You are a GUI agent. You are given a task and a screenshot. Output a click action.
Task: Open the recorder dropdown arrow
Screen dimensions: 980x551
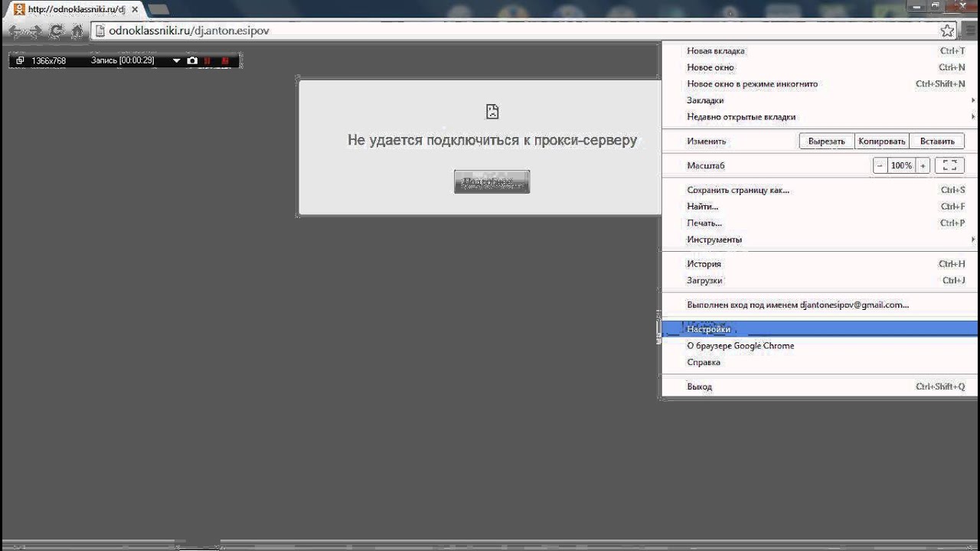(x=177, y=60)
